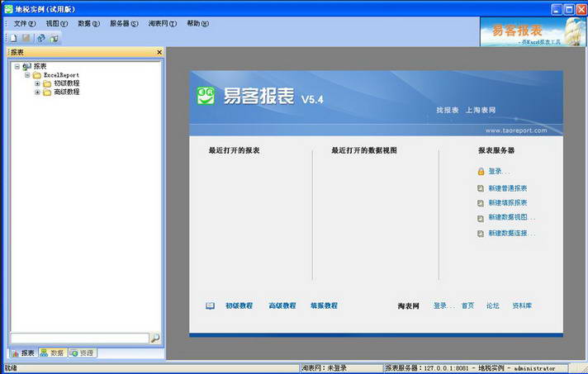Click the grayed-out save toolbar icon

(26, 38)
